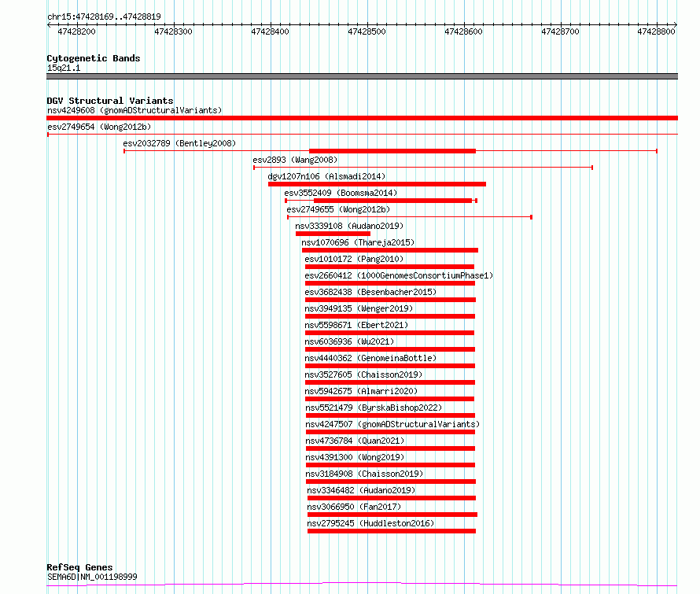Open esv1010172 (Pang2010) entry
Screen dimensions: 700x594
tap(354, 259)
